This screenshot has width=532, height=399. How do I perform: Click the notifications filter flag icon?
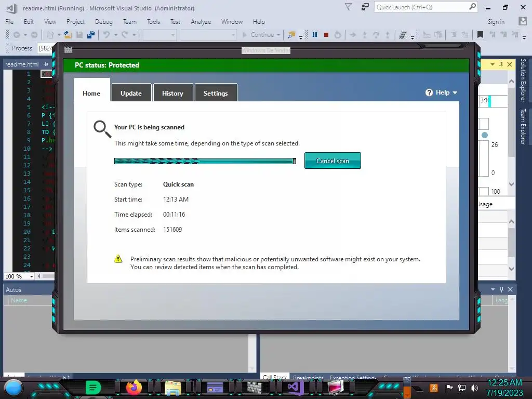(349, 7)
